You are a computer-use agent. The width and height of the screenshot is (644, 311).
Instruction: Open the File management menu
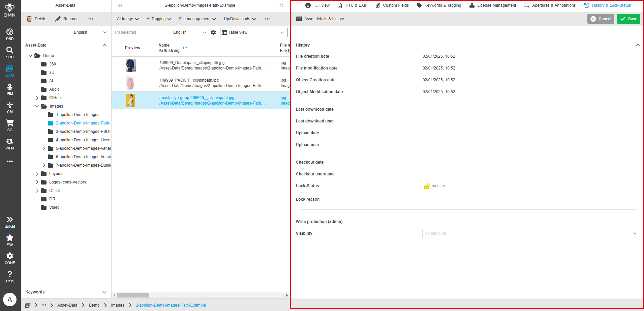[197, 19]
